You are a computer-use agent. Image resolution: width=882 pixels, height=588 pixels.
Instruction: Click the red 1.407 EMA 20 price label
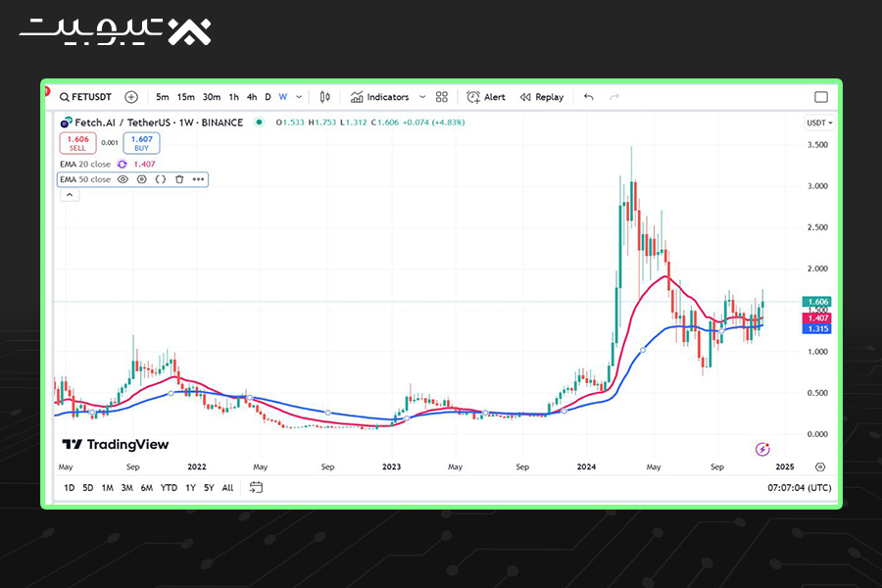(817, 318)
